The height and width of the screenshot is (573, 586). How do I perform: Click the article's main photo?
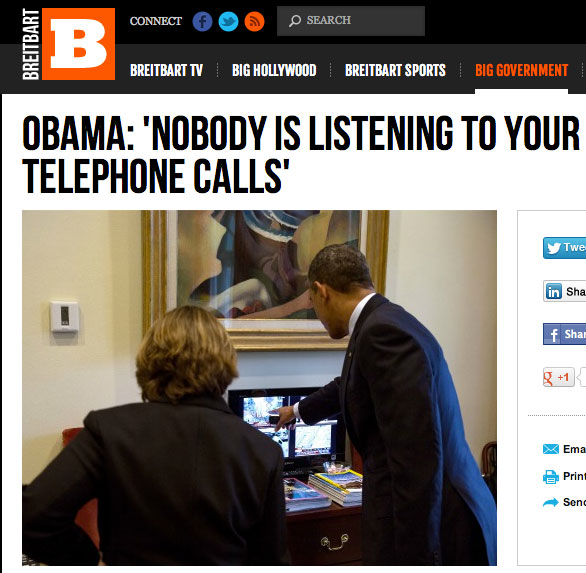click(259, 388)
